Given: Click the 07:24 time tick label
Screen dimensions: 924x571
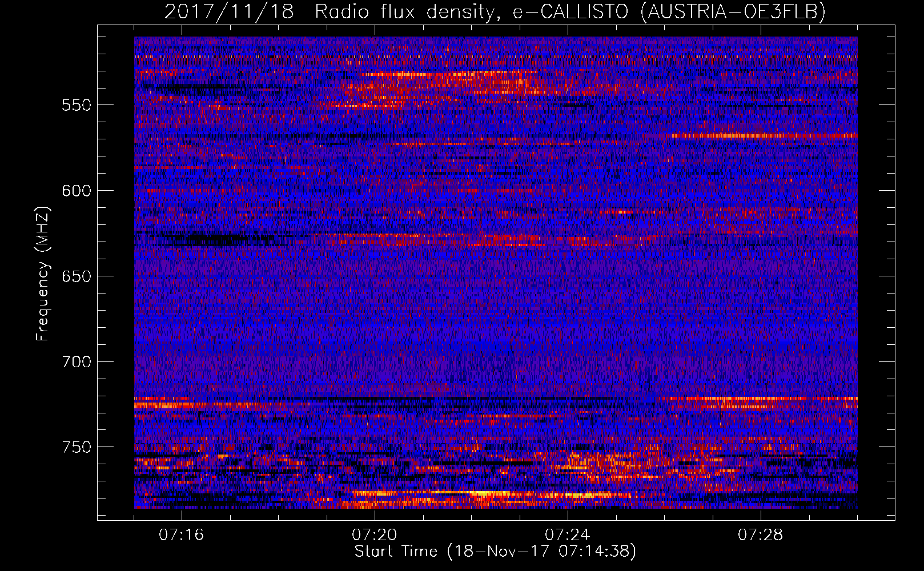Looking at the screenshot, I should click(x=568, y=535).
